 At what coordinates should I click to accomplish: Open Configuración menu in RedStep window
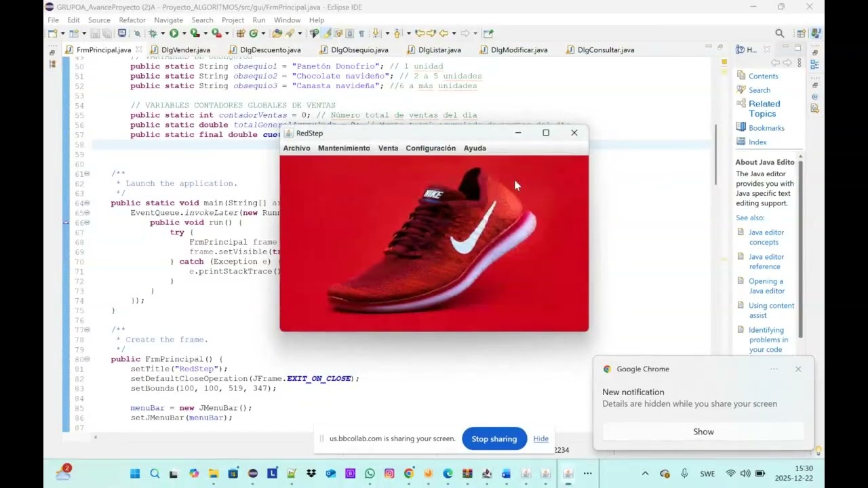[431, 148]
